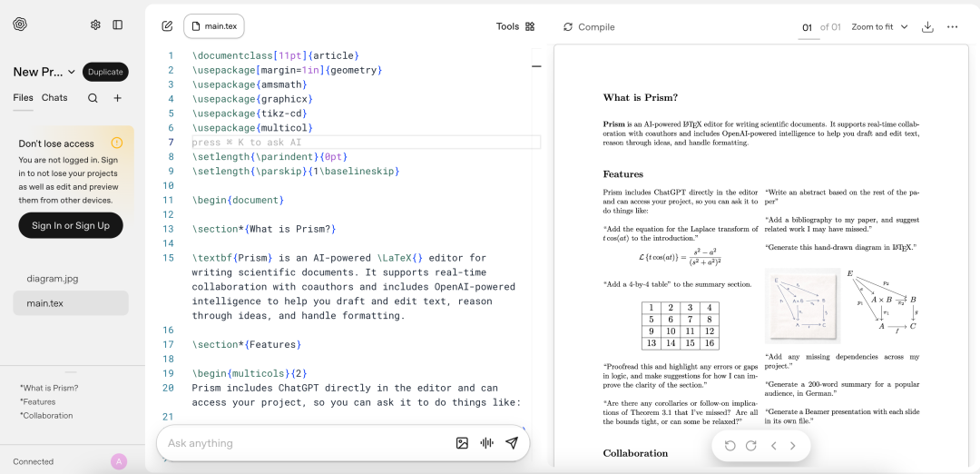This screenshot has width=980, height=474.
Task: Click the \usepackage{amsmath} line
Action: (x=250, y=84)
